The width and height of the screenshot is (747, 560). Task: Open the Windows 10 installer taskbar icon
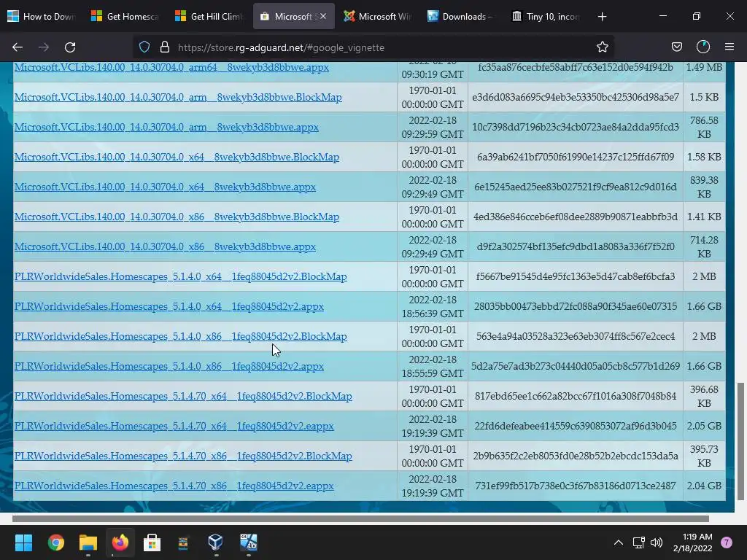coord(248,542)
